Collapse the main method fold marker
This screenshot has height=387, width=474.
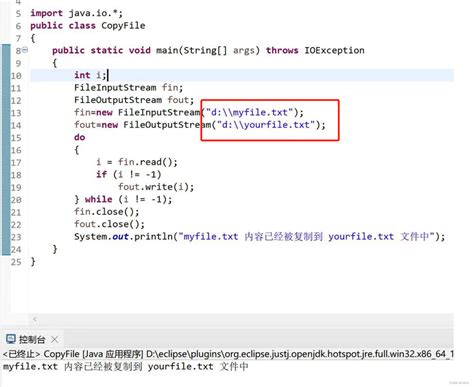click(25, 50)
